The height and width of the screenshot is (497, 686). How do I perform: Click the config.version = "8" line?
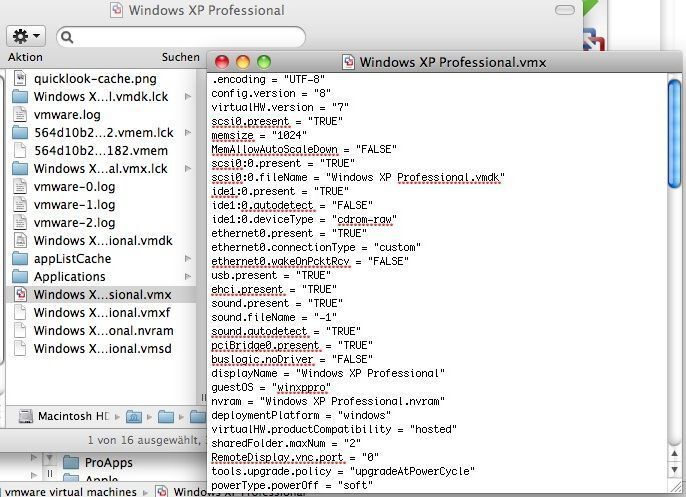(x=271, y=93)
